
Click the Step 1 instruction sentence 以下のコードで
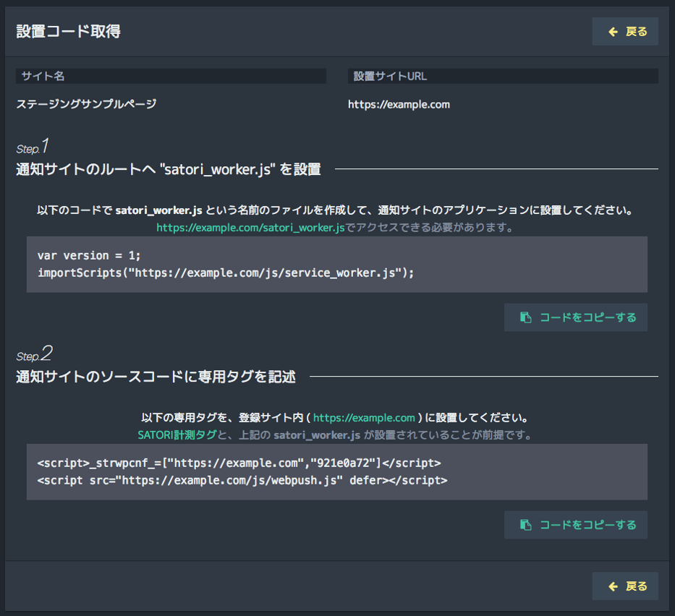[x=336, y=210]
